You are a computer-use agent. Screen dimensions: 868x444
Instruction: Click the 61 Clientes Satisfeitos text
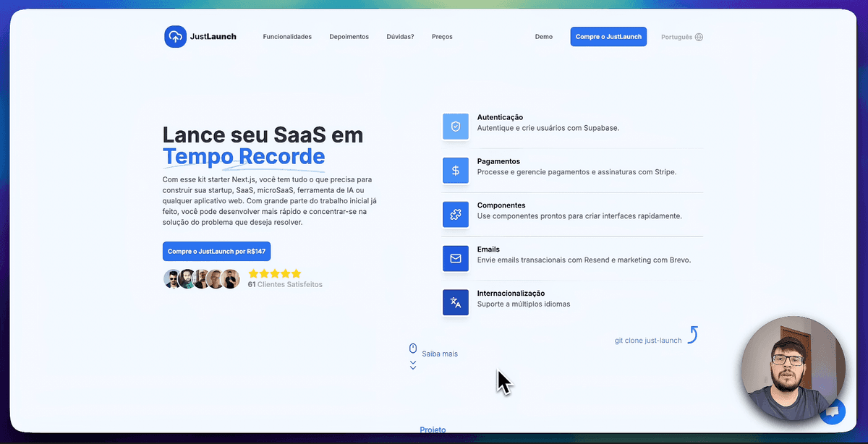[x=285, y=285]
